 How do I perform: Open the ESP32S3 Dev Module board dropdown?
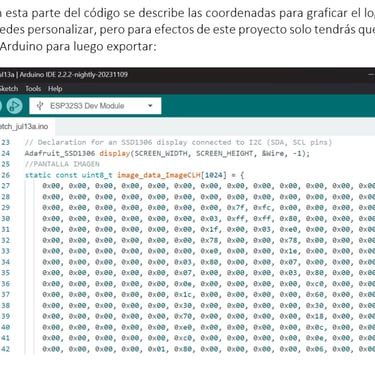(x=95, y=106)
